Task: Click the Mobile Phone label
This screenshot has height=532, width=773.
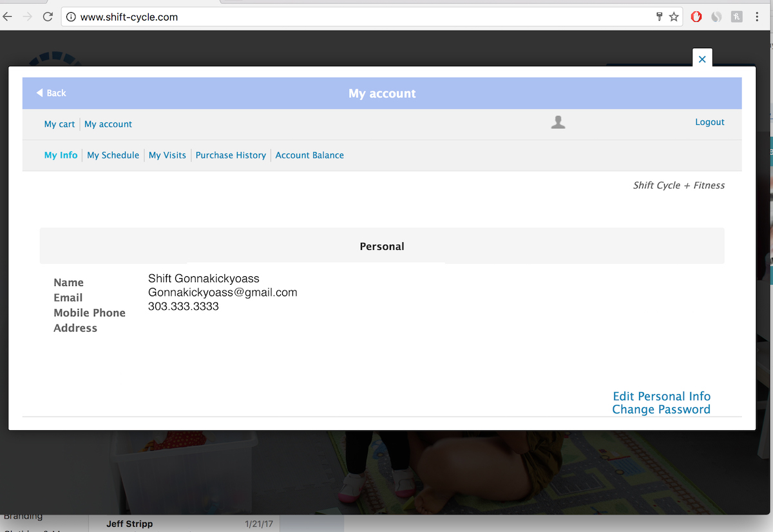Action: coord(90,313)
